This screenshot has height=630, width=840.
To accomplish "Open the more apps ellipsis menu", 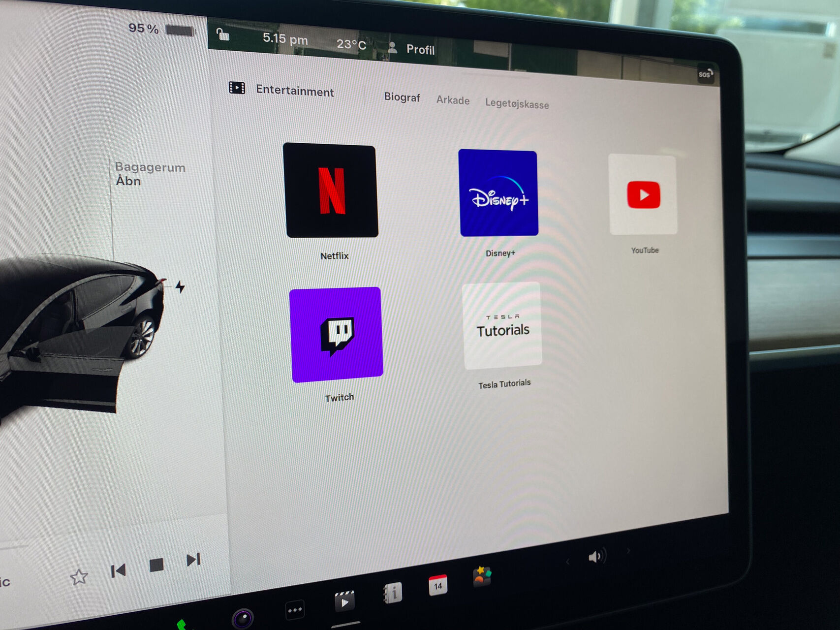I will click(295, 610).
